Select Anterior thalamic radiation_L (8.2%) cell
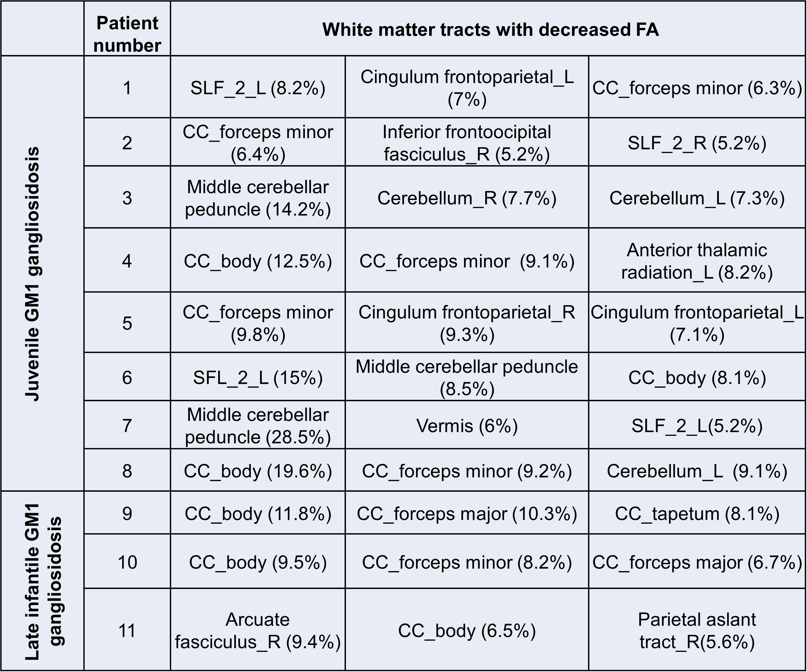 [697, 261]
